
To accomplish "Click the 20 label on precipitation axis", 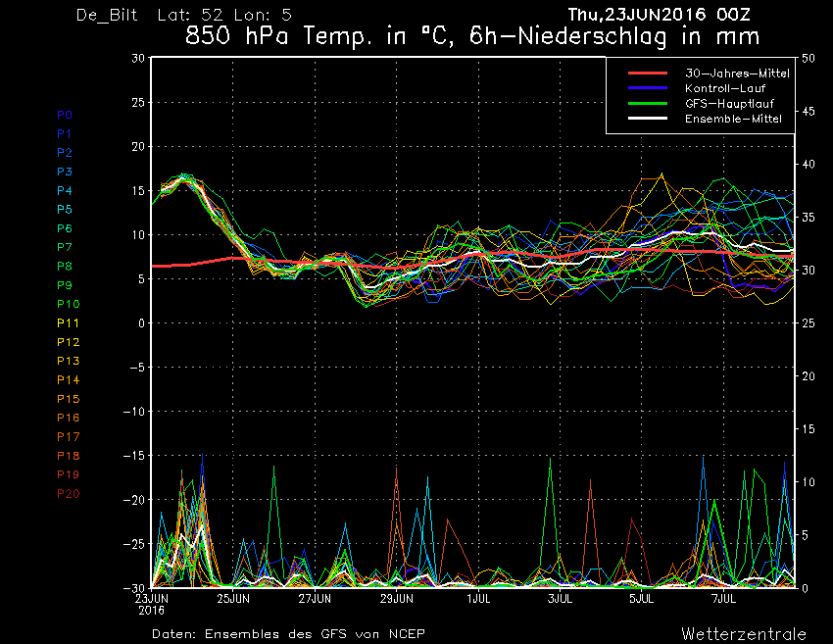I will click(x=808, y=376).
